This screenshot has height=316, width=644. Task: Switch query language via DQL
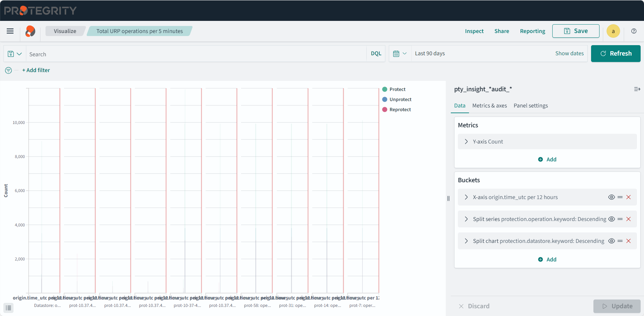click(376, 54)
